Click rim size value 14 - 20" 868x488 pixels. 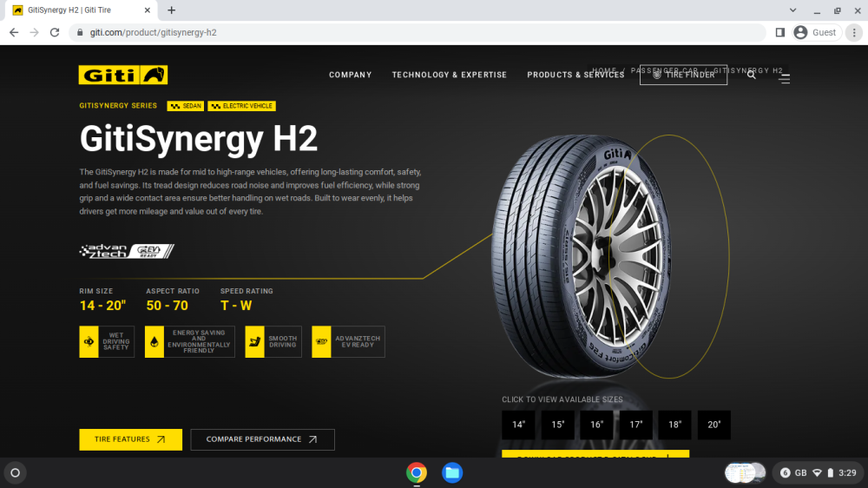(102, 306)
